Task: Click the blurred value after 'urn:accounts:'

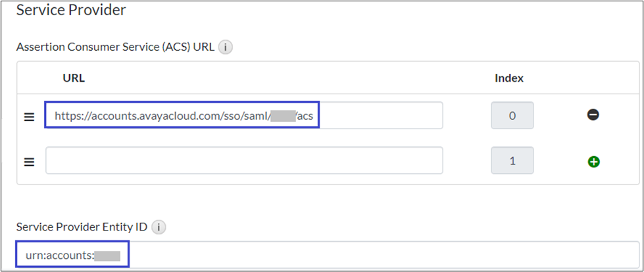Action: click(107, 255)
